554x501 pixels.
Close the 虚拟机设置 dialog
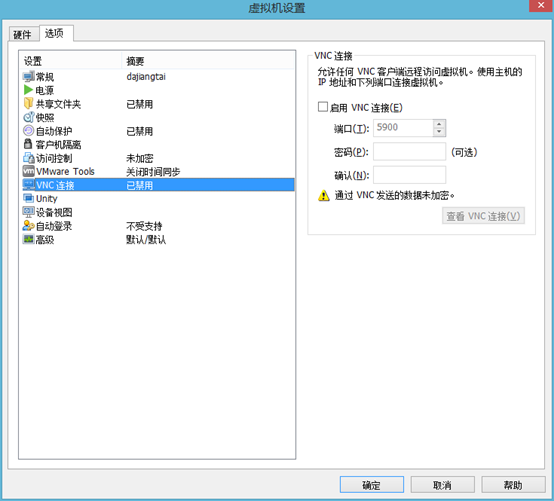541,5
